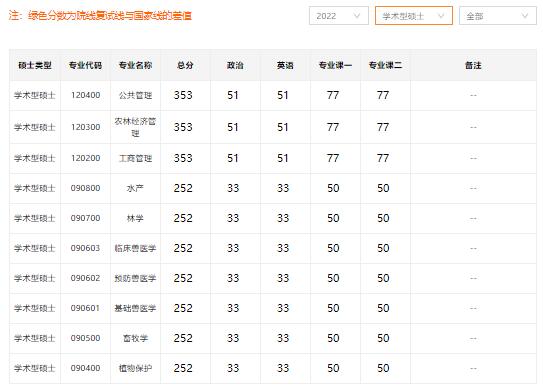Click total score 353 in 公共管理 row
This screenshot has width=543, height=390.
183,95
